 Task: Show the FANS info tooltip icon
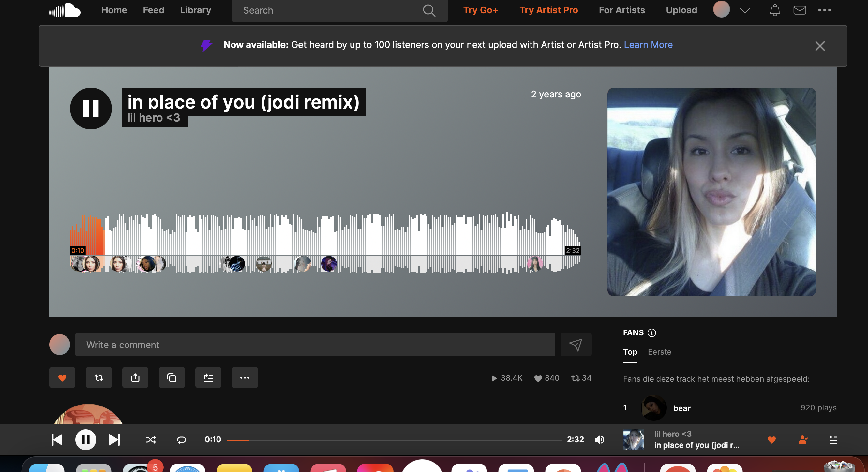coord(652,333)
